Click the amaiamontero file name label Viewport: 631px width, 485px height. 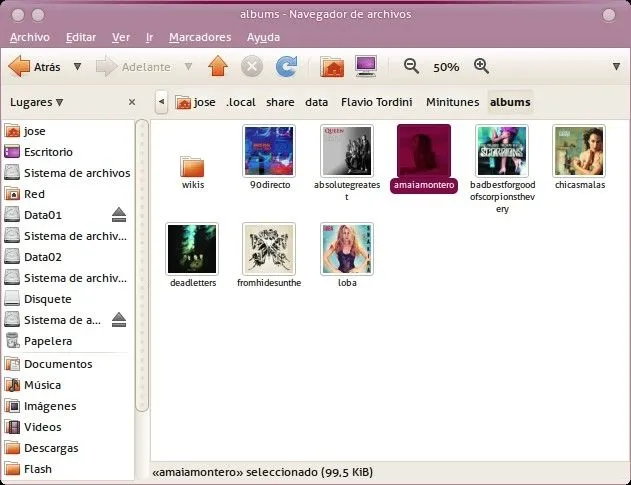point(424,185)
